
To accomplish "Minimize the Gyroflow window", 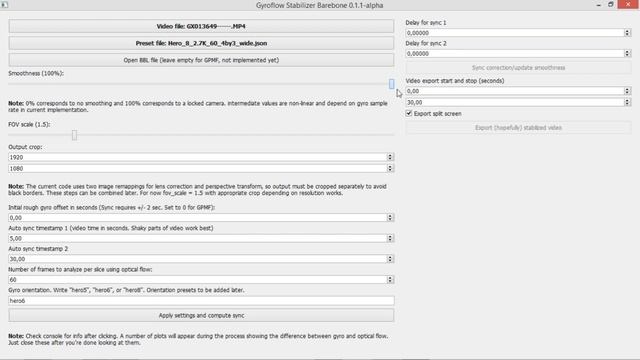I will (598, 5).
